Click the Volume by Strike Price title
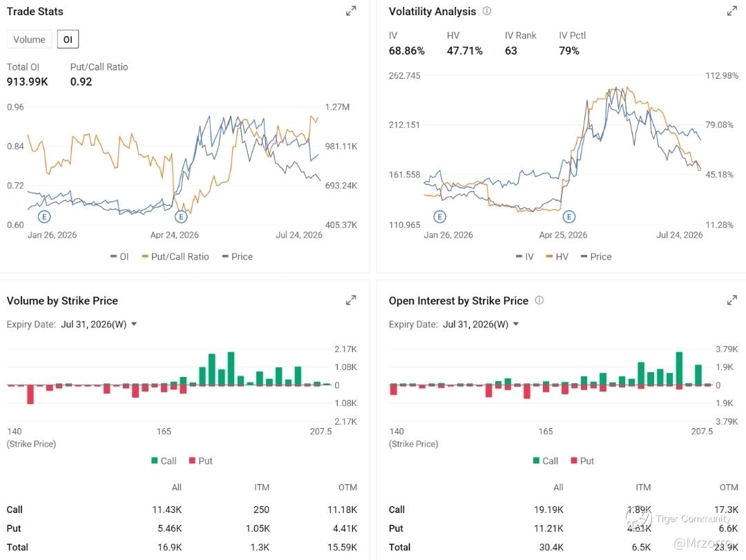746x560 pixels. (62, 300)
